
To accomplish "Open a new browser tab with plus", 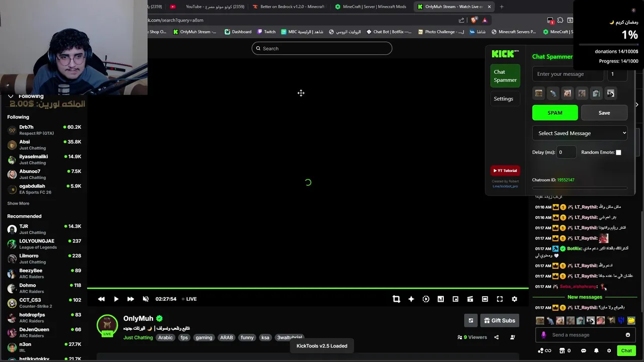I will pyautogui.click(x=502, y=7).
